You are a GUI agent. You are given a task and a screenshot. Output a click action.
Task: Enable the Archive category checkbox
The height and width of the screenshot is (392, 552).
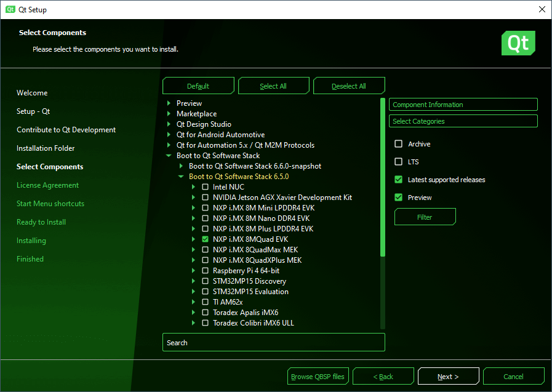pyautogui.click(x=399, y=144)
